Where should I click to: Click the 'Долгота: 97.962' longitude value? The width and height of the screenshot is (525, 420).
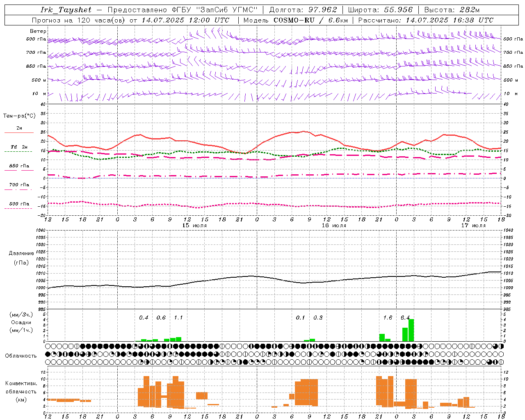(x=303, y=10)
